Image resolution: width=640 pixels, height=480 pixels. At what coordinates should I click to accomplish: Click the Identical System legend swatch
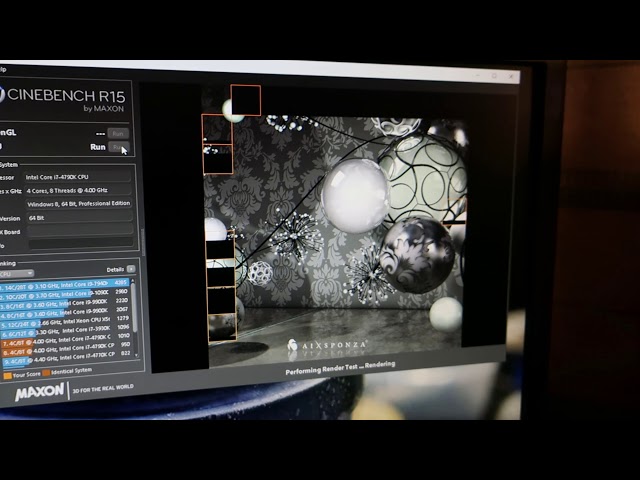tap(46, 373)
